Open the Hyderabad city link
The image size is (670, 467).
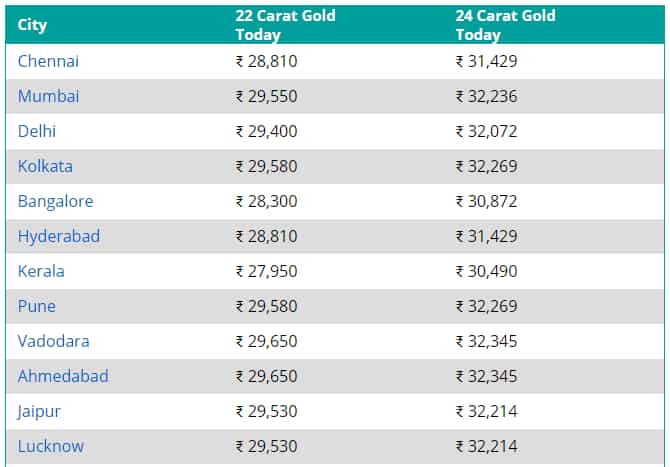[59, 236]
